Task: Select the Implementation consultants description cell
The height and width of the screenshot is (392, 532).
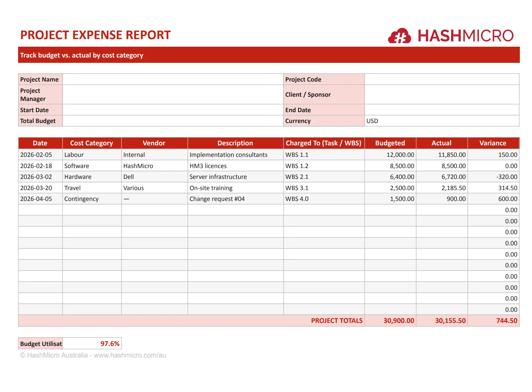Action: (x=229, y=155)
